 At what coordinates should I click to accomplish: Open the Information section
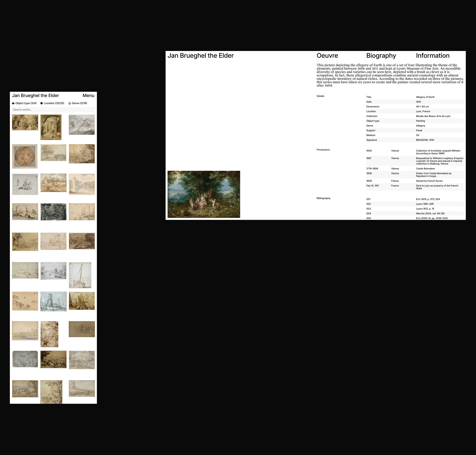(x=432, y=55)
